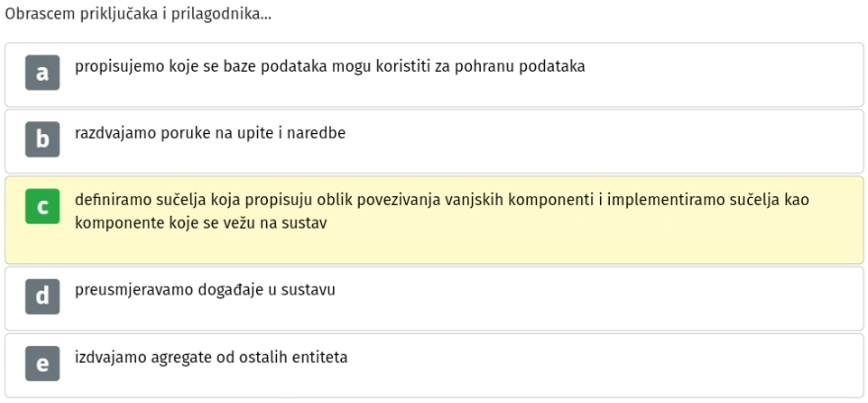Image resolution: width=868 pixels, height=403 pixels.
Task: Click the gray 'e' letter badge
Action: point(42,364)
